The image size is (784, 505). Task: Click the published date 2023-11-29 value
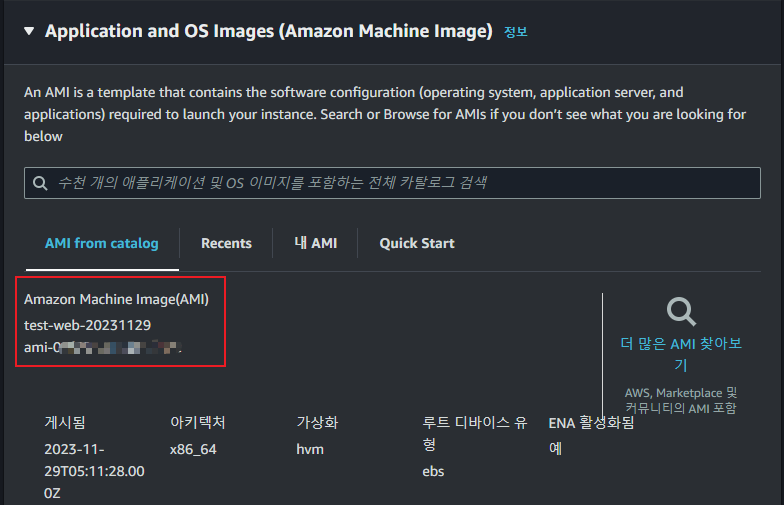point(94,471)
